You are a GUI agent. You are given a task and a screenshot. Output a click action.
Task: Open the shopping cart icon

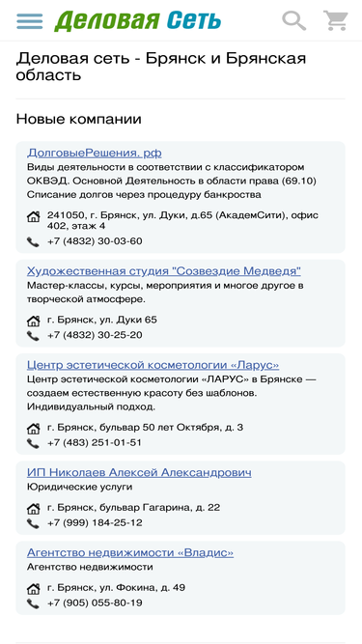pyautogui.click(x=335, y=20)
